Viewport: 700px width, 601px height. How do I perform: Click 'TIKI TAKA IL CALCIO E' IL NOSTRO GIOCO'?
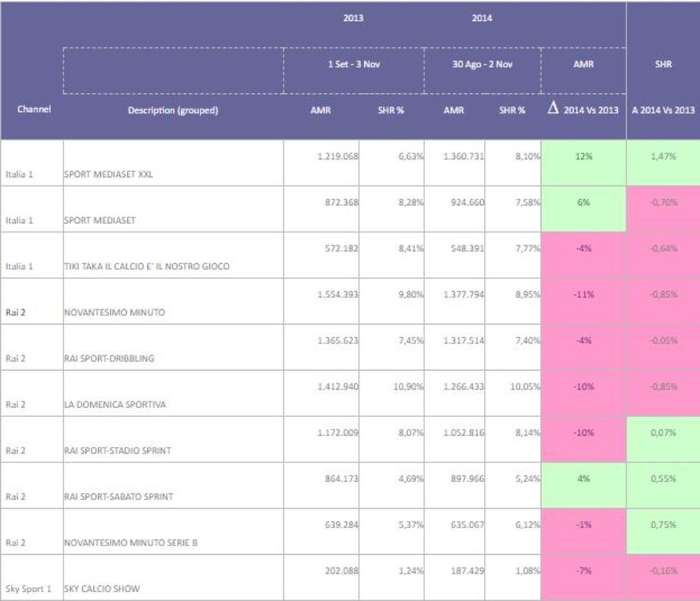[x=147, y=266]
